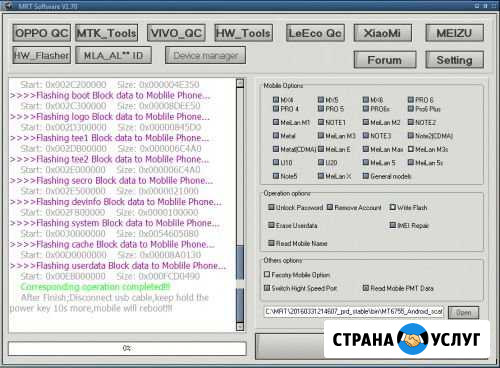Viewport: 500px width, 368px height.
Task: Select the MeiLan 5s checkbox
Action: pos(411,162)
